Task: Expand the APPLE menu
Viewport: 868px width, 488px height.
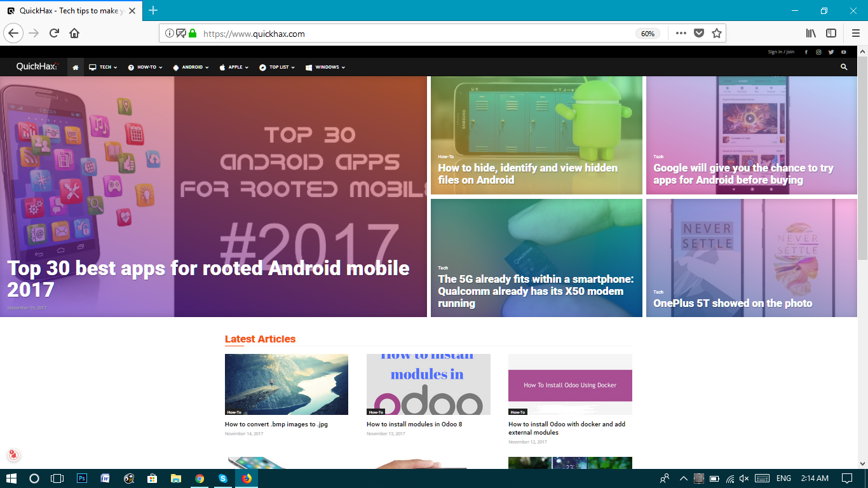Action: pyautogui.click(x=234, y=67)
